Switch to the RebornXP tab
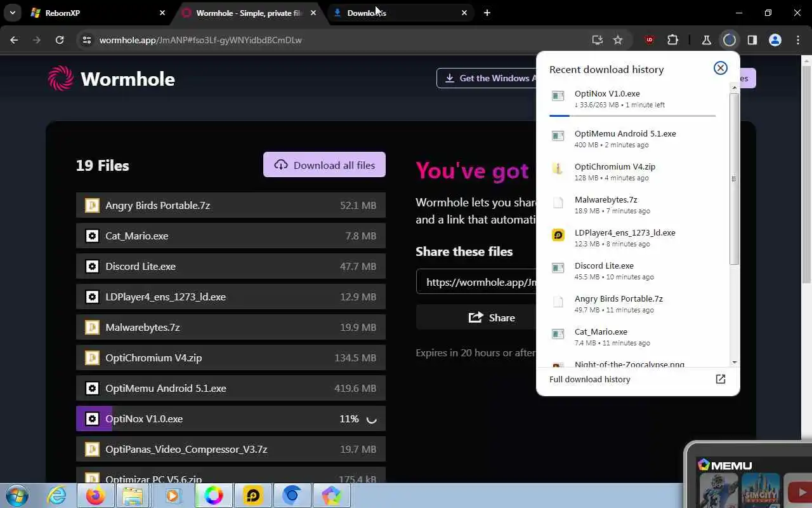 pyautogui.click(x=98, y=13)
